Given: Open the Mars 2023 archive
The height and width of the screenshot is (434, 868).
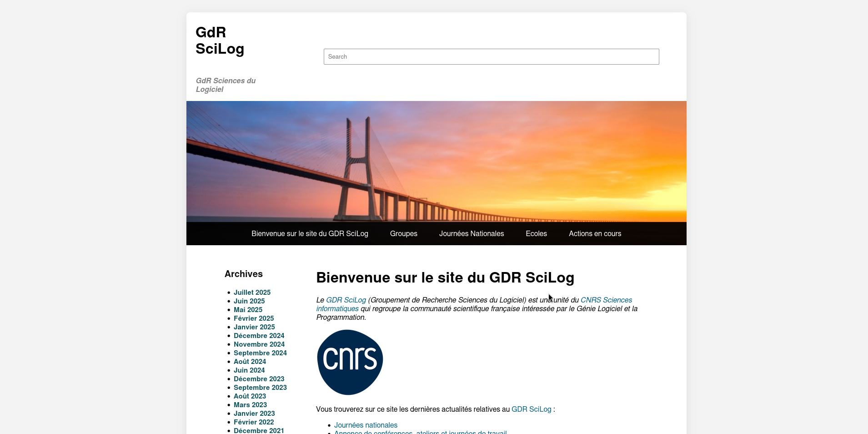Looking at the screenshot, I should click(250, 405).
